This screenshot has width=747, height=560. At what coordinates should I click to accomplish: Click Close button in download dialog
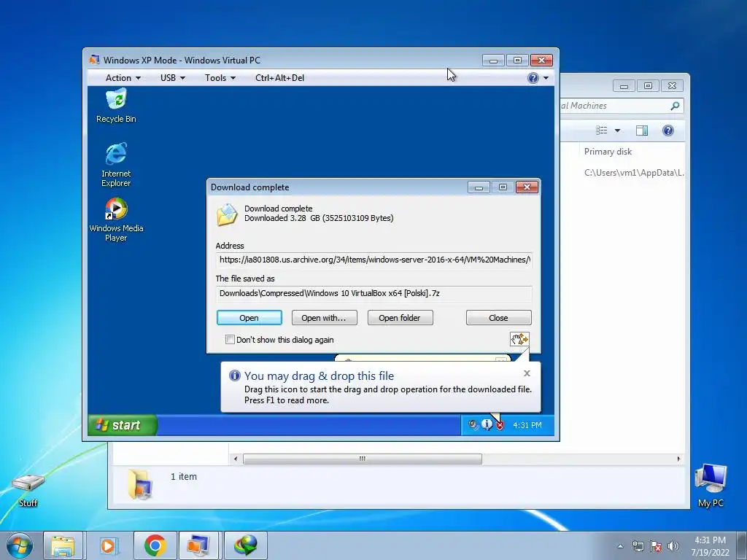coord(498,318)
